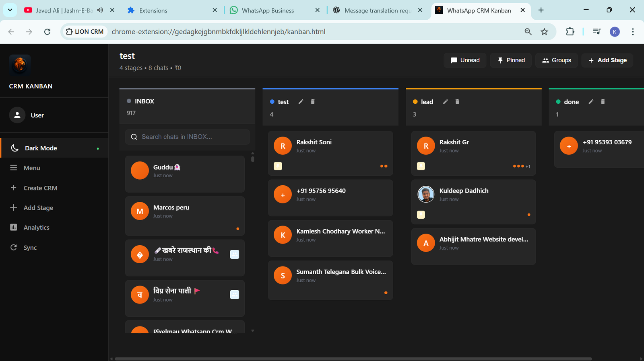Click group icon on खबरे राजस्थान की card

pos(235,254)
